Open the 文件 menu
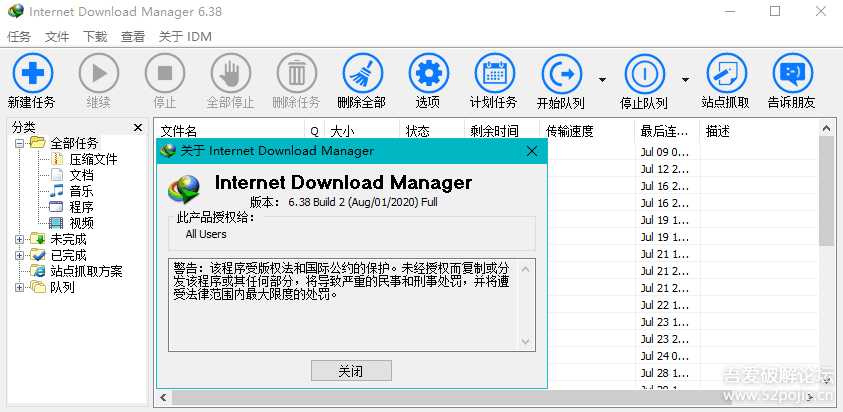The height and width of the screenshot is (412, 843). [x=57, y=37]
